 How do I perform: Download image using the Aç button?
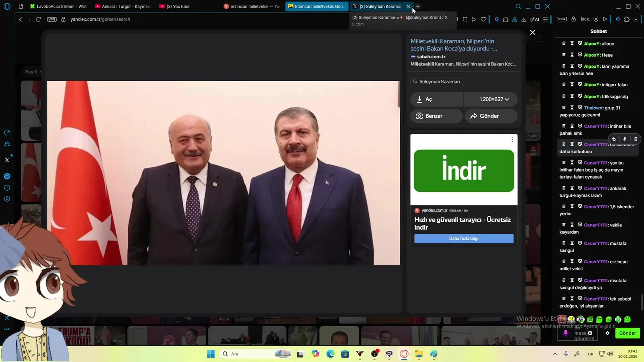(x=437, y=99)
